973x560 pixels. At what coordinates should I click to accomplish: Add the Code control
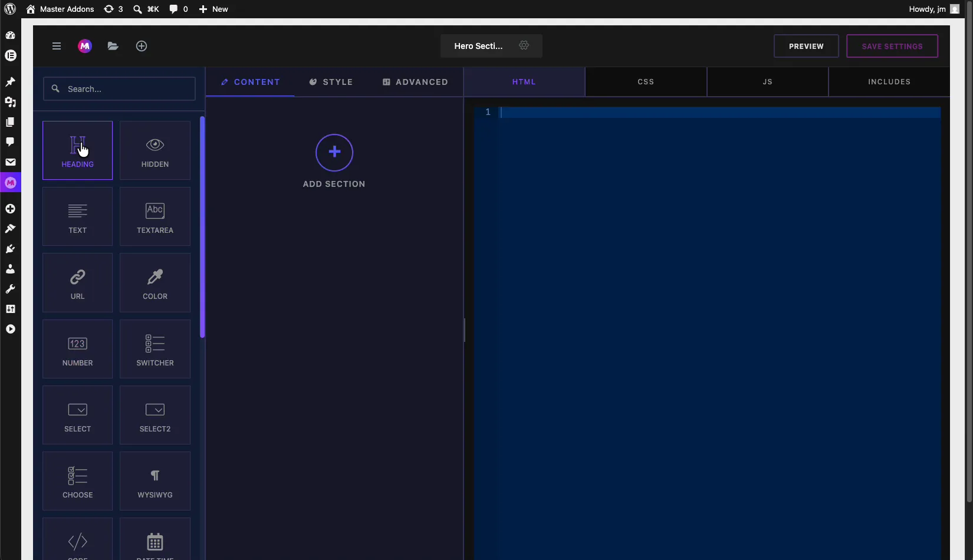77,539
